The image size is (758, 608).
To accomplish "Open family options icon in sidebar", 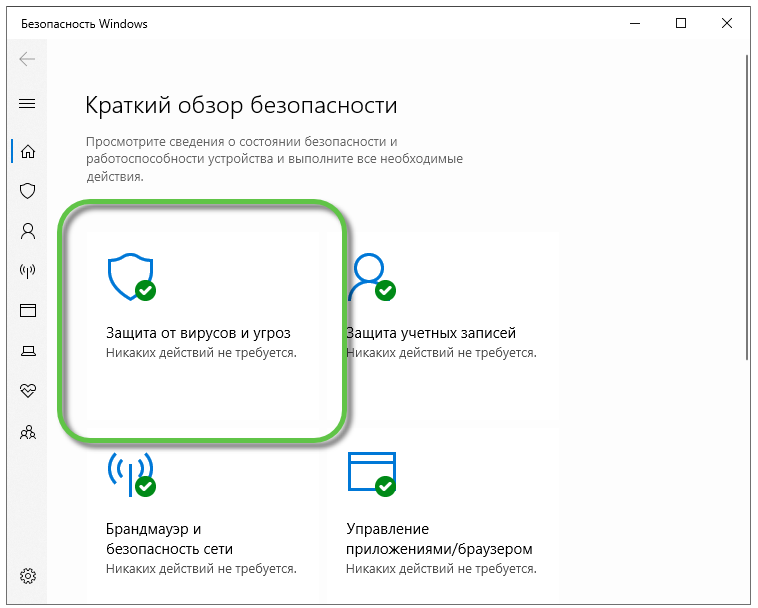I will coord(28,432).
